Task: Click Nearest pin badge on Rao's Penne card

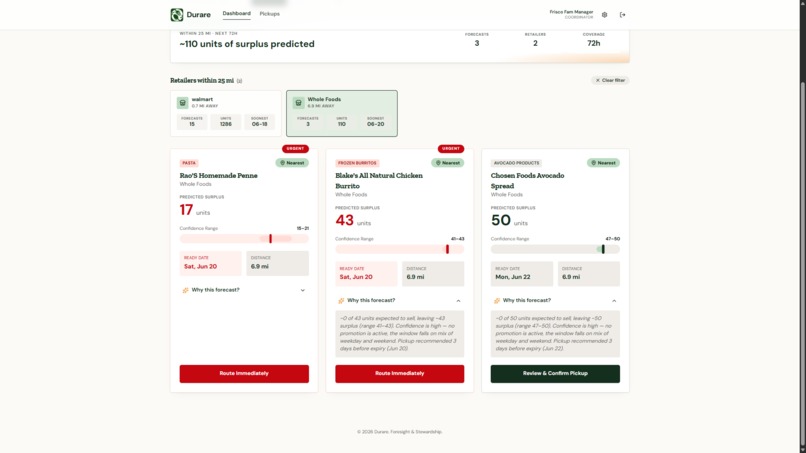Action: 292,163
